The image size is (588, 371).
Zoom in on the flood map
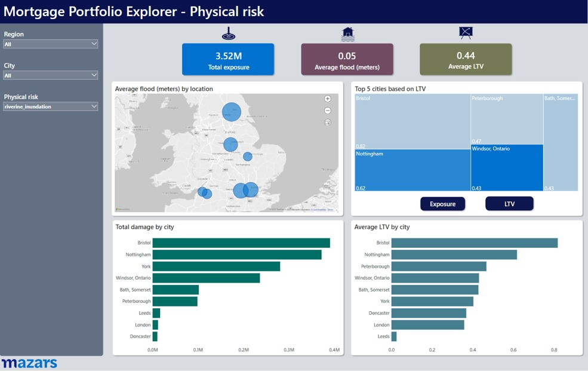point(328,99)
